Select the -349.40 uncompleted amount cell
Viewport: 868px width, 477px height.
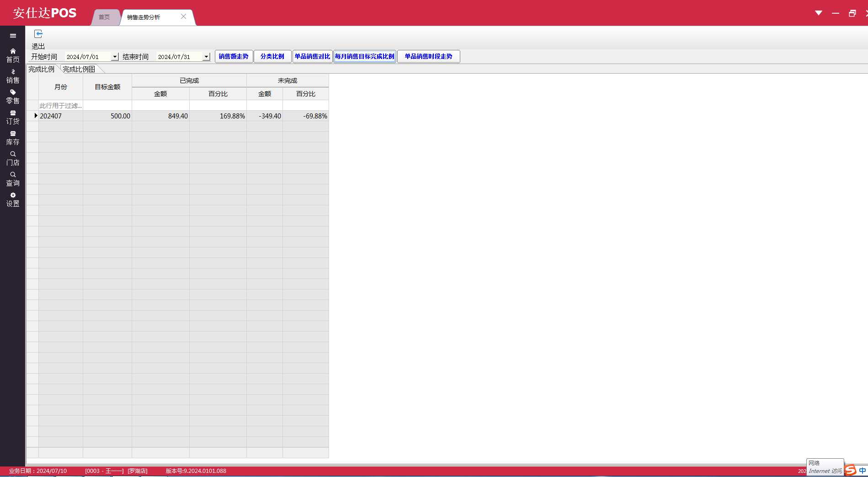(265, 116)
